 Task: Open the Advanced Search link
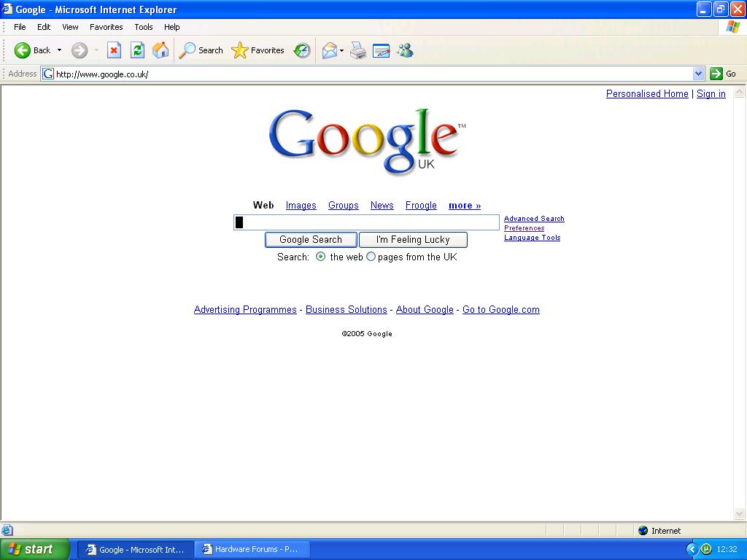[534, 219]
